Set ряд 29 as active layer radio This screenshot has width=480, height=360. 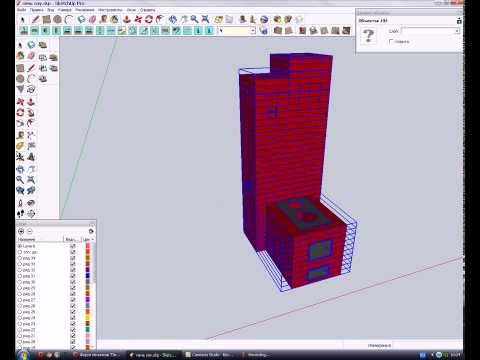click(x=20, y=288)
